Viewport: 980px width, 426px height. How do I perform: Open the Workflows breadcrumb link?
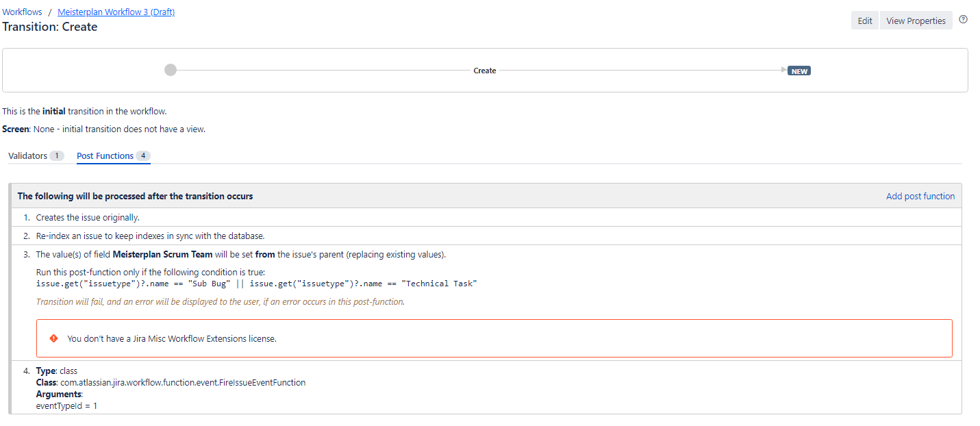coord(22,11)
